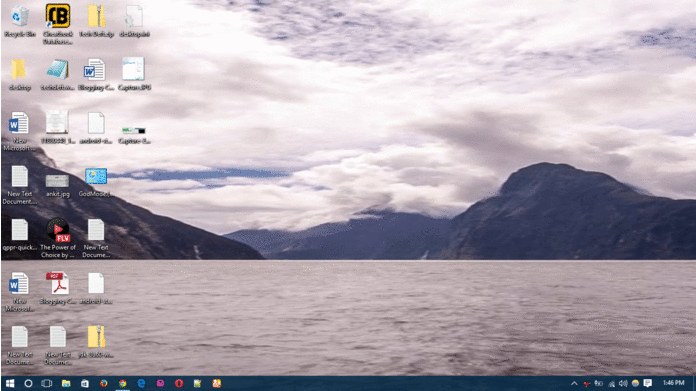Open the volume control in system tray
Screen dimensions: 696x391
point(623,383)
